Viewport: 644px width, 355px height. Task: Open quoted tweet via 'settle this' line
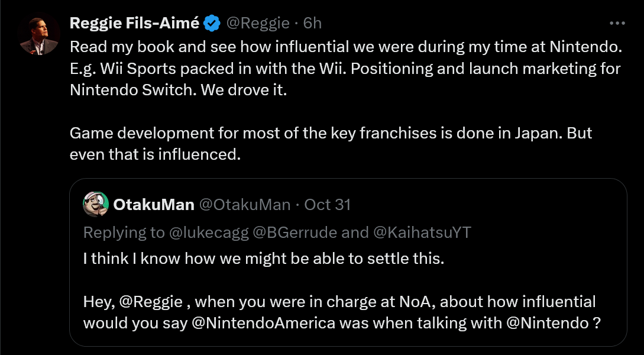pos(263,259)
